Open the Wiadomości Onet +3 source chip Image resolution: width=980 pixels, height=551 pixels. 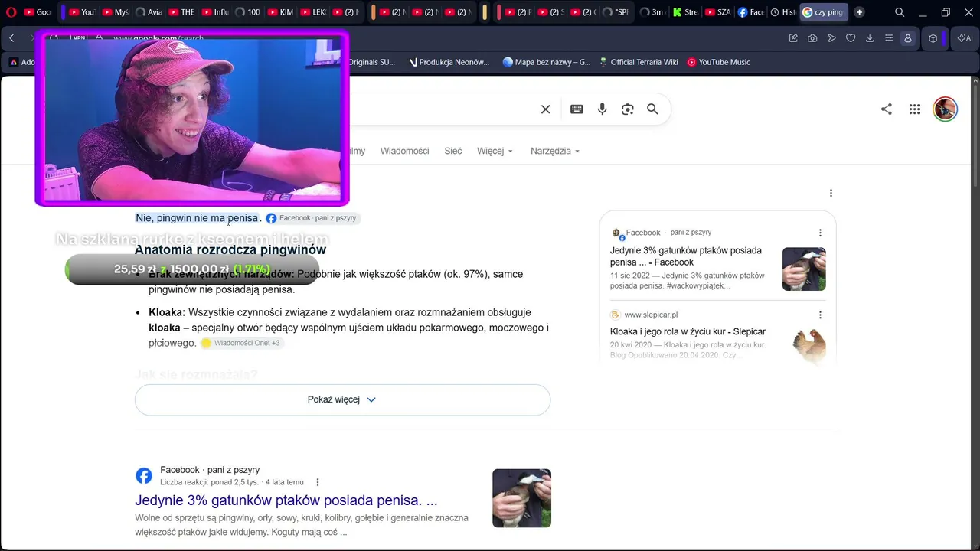(x=242, y=343)
